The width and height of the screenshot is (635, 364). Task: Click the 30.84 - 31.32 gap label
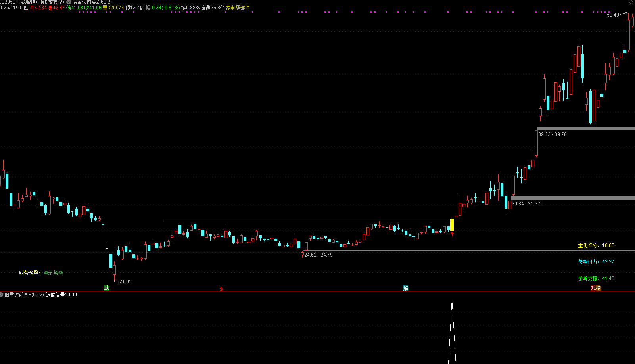(526, 204)
